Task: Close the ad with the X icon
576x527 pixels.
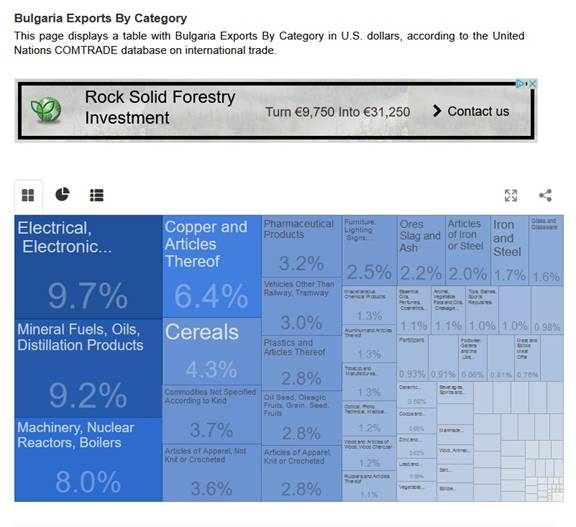Action: click(532, 84)
